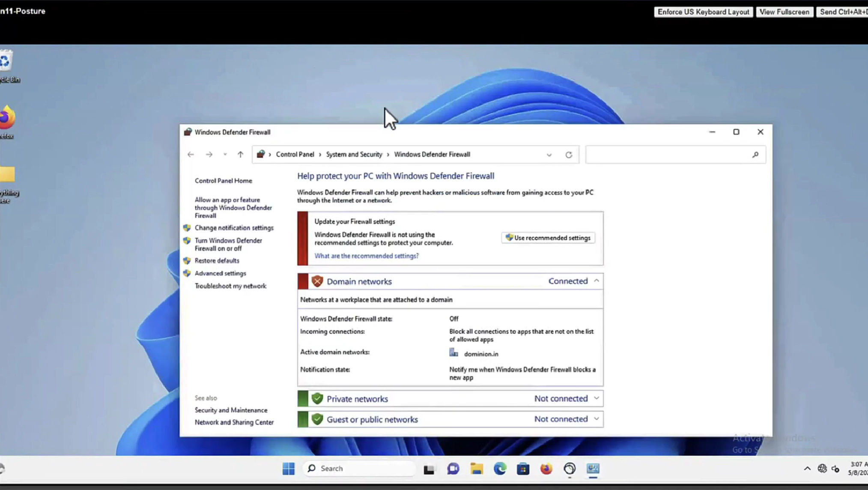The image size is (868, 490).
Task: Go to System and Security breadcrumb
Action: point(354,155)
